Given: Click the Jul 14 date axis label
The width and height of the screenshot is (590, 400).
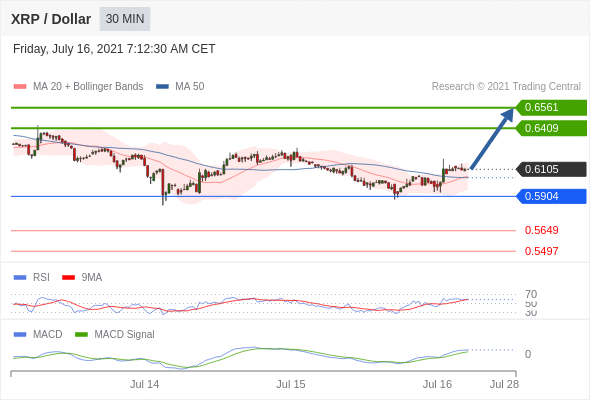Looking at the screenshot, I should tap(144, 384).
